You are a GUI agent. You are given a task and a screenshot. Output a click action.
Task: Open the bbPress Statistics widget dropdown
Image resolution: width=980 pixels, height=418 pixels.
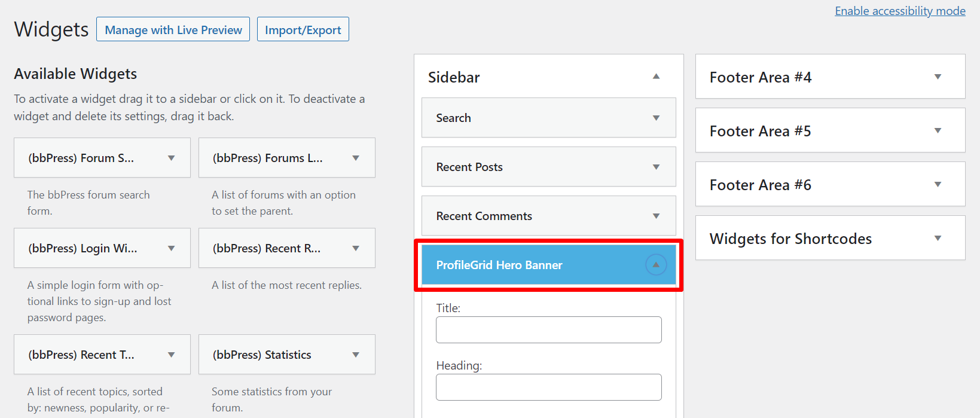pyautogui.click(x=356, y=355)
